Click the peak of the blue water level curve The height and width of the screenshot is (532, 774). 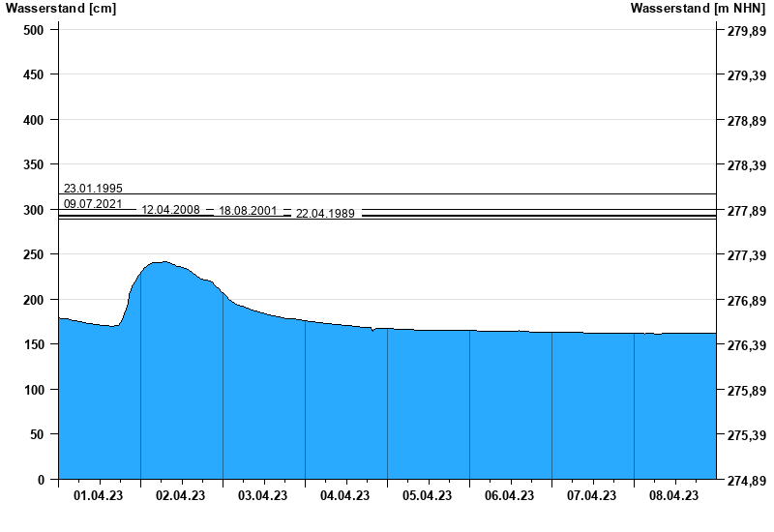(163, 262)
